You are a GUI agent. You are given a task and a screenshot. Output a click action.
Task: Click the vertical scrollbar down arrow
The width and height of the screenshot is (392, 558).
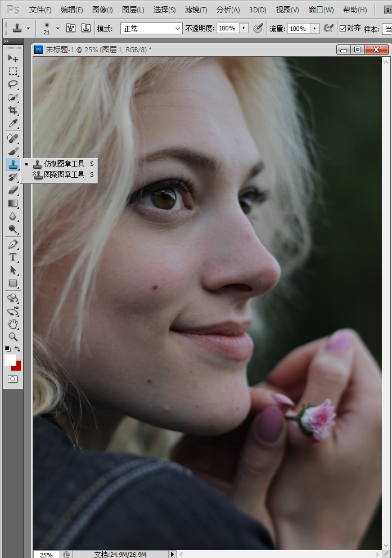click(x=386, y=546)
